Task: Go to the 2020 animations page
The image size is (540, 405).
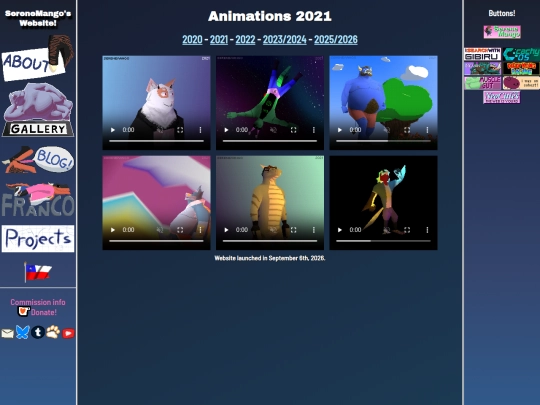Action: coord(192,40)
